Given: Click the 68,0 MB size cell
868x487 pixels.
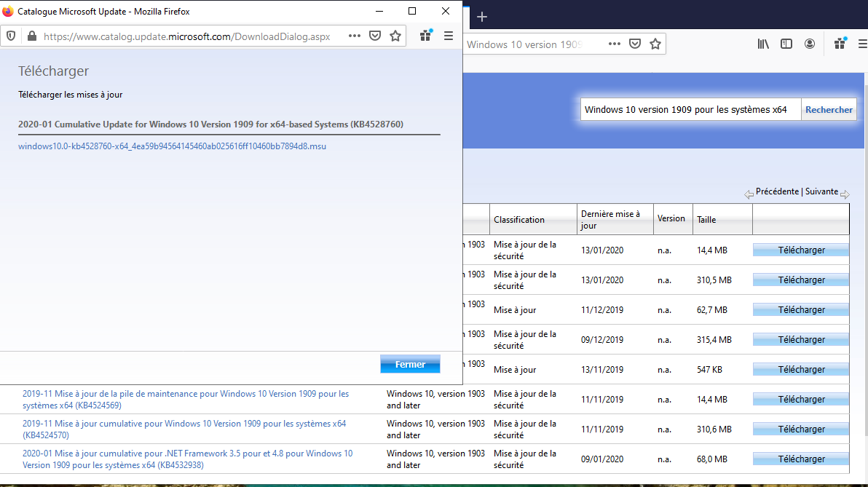Looking at the screenshot, I should point(712,459).
